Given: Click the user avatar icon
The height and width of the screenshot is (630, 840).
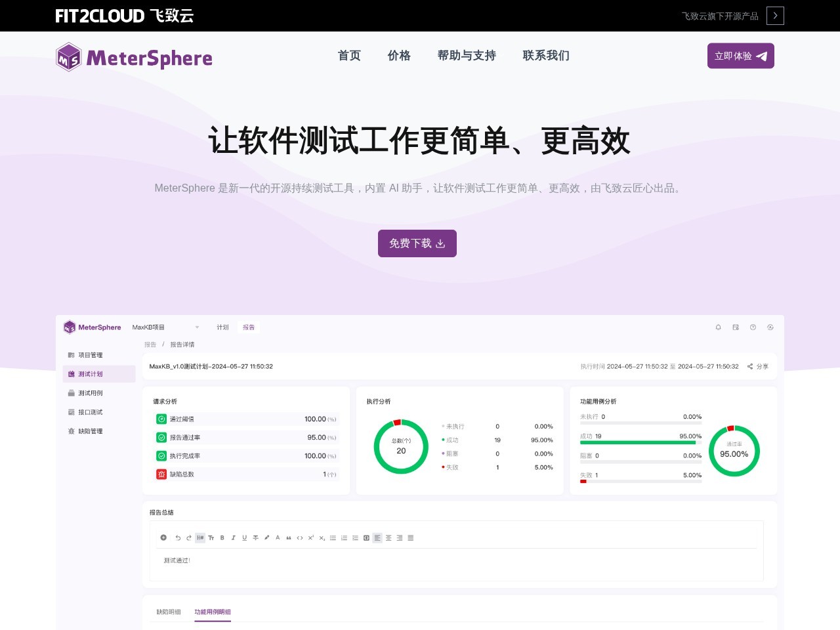Looking at the screenshot, I should pyautogui.click(x=770, y=327).
